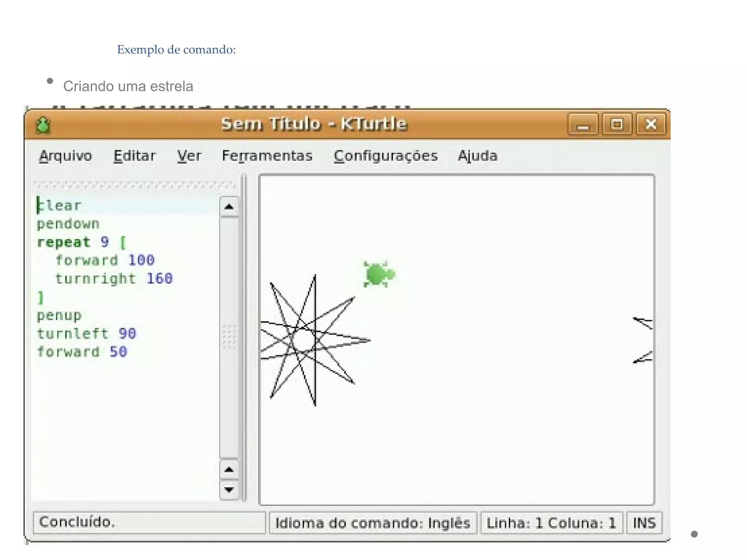
Task: Click the scroll down arrow at bottom of editor scrollbar
Action: pos(229,490)
